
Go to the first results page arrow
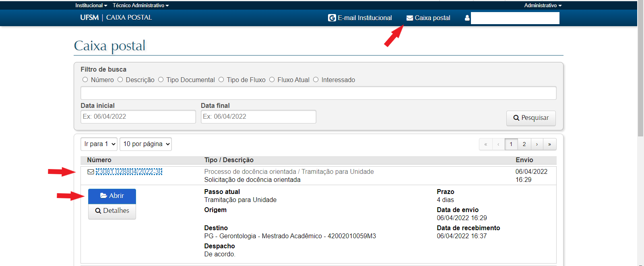[486, 144]
